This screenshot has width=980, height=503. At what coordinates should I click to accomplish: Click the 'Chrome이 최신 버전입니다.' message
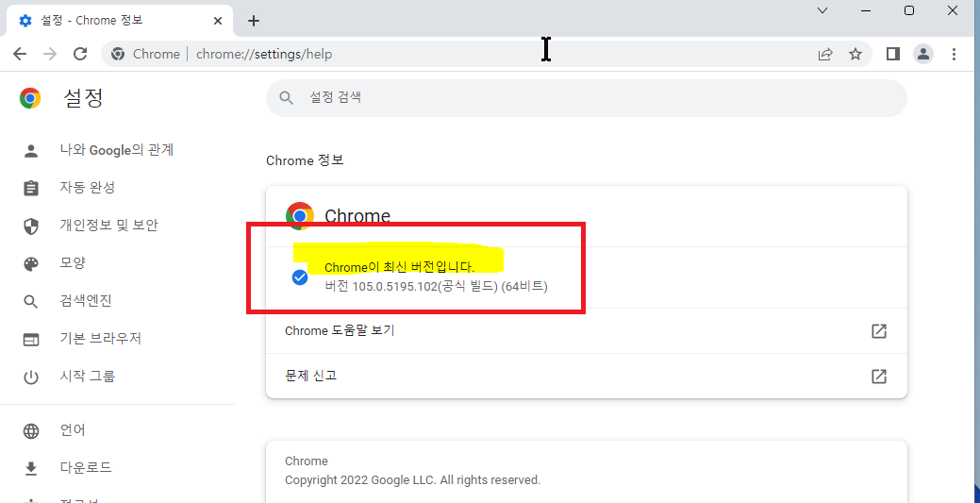(400, 268)
